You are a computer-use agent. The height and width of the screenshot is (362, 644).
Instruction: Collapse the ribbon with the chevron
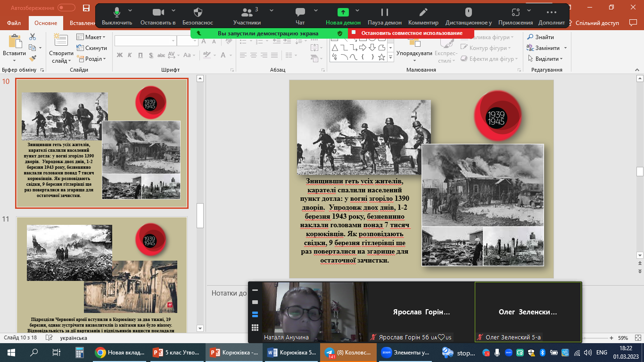pos(637,70)
